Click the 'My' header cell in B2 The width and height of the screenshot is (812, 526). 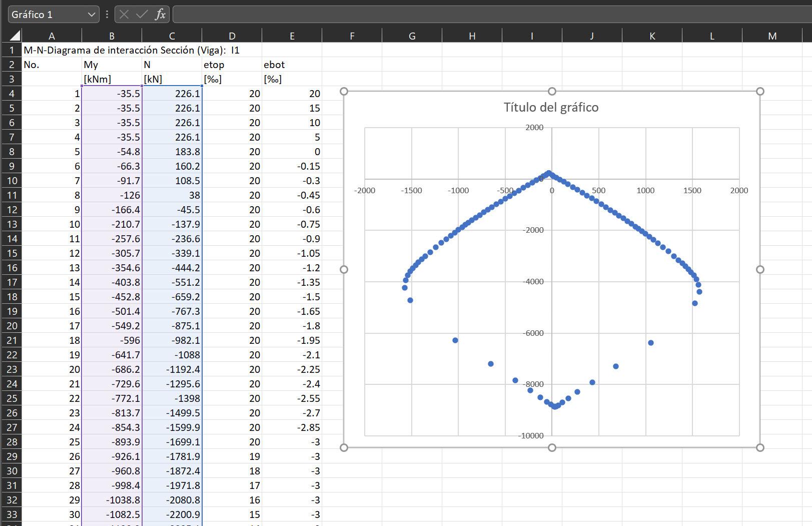(112, 65)
